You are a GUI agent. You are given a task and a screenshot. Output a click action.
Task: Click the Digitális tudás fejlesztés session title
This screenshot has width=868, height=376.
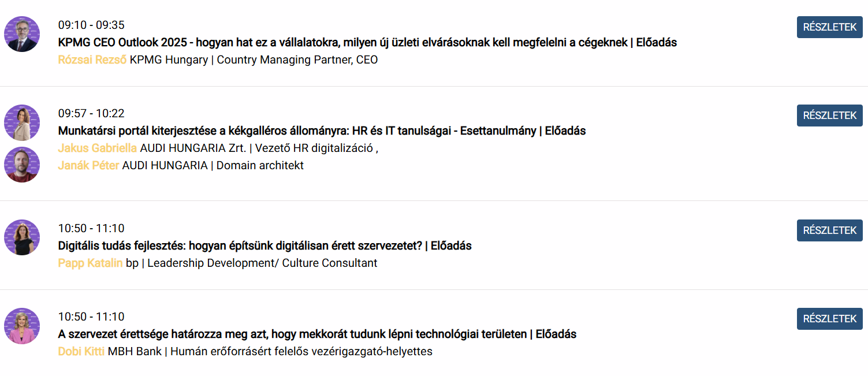[265, 245]
